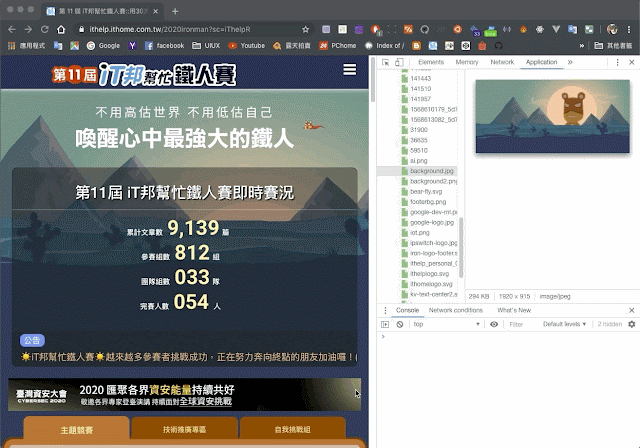
Task: Open the user profile avatar
Action: click(x=612, y=29)
